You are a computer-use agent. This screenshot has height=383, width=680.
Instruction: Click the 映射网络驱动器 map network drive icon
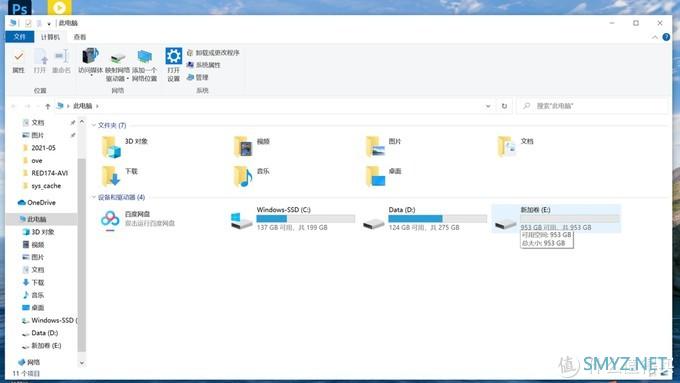(118, 57)
